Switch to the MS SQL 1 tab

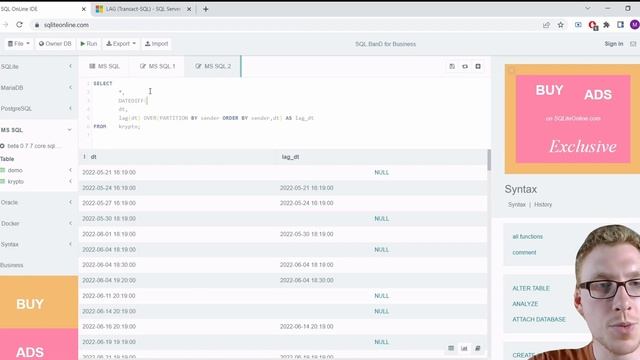[x=158, y=66]
